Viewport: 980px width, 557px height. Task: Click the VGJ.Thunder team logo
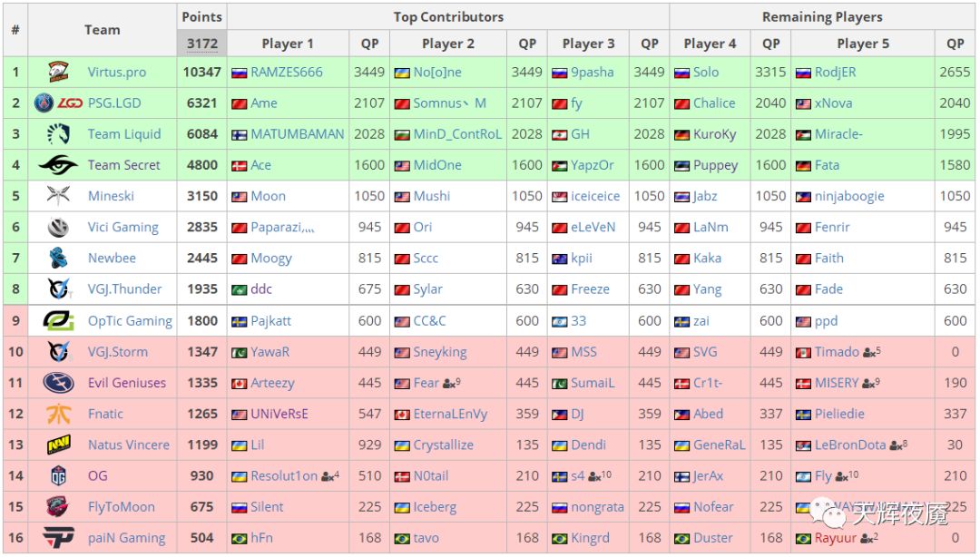tap(58, 288)
